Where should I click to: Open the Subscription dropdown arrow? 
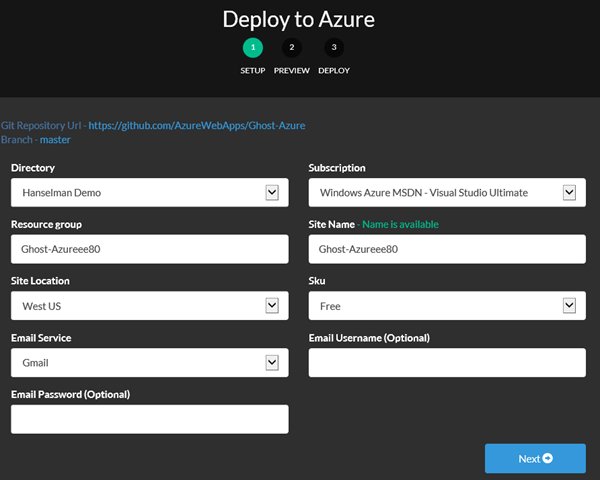pyautogui.click(x=569, y=193)
